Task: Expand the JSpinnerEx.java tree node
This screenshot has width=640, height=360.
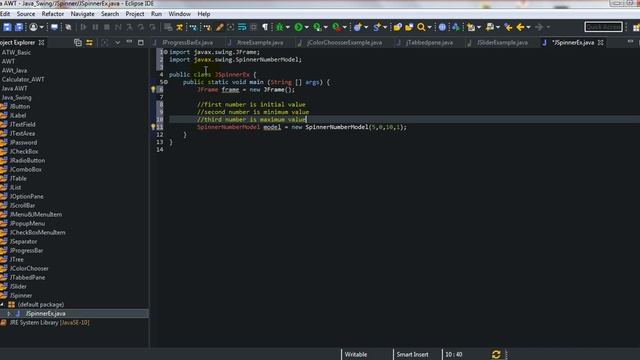Action: (x=9, y=313)
